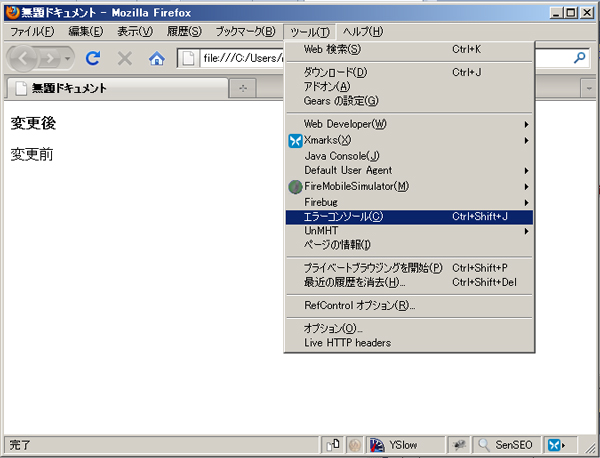Screen dimensions: 600x458
Task: Select ページの情報(I) entry
Action: (409, 245)
